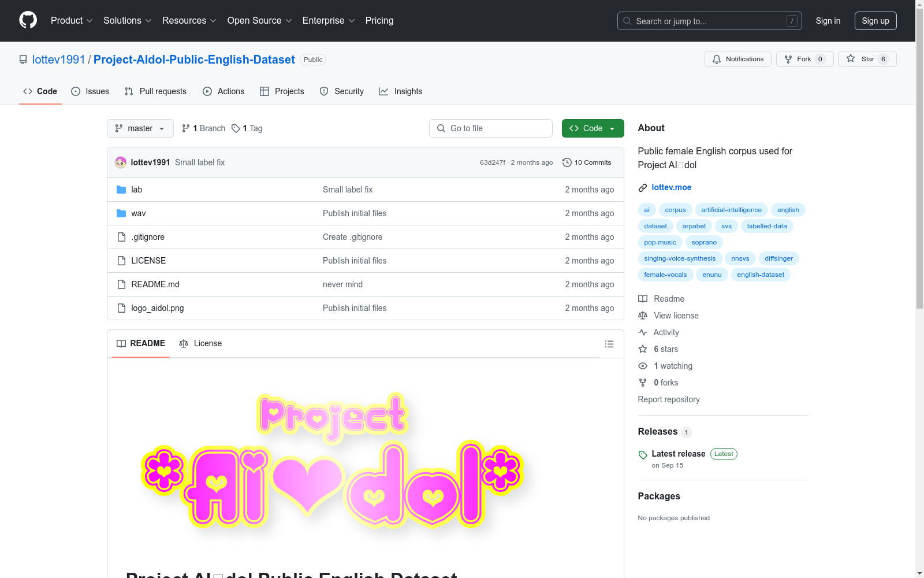Viewport: 924px width, 578px height.
Task: Open the GitHub homepage logo
Action: (x=28, y=20)
